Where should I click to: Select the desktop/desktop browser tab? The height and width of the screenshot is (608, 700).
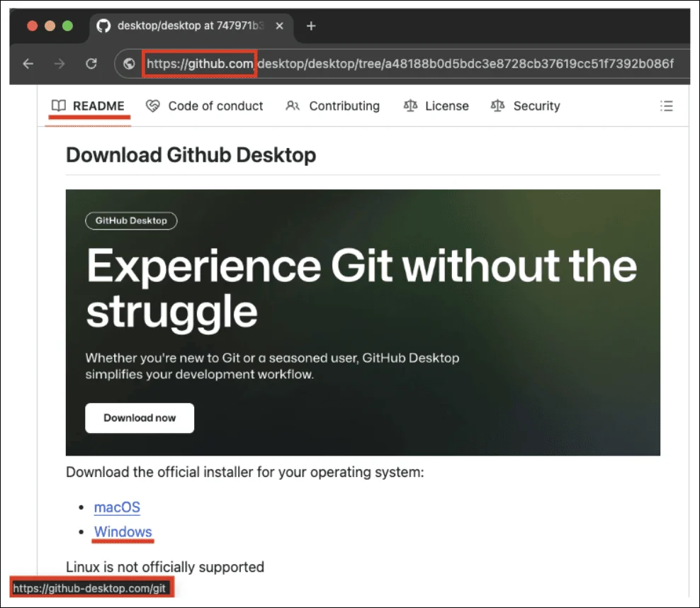pos(188,26)
